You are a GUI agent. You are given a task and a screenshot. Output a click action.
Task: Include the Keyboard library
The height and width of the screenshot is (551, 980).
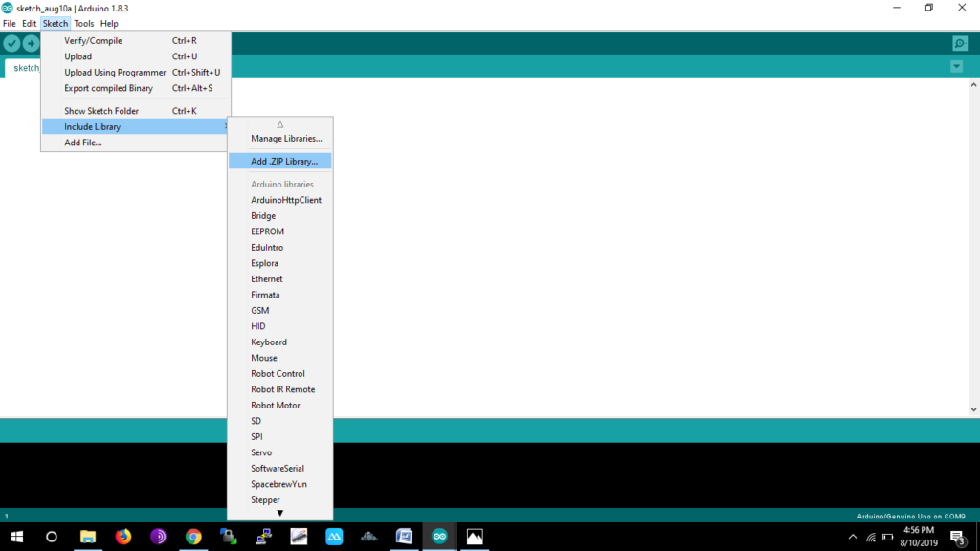coord(280,342)
